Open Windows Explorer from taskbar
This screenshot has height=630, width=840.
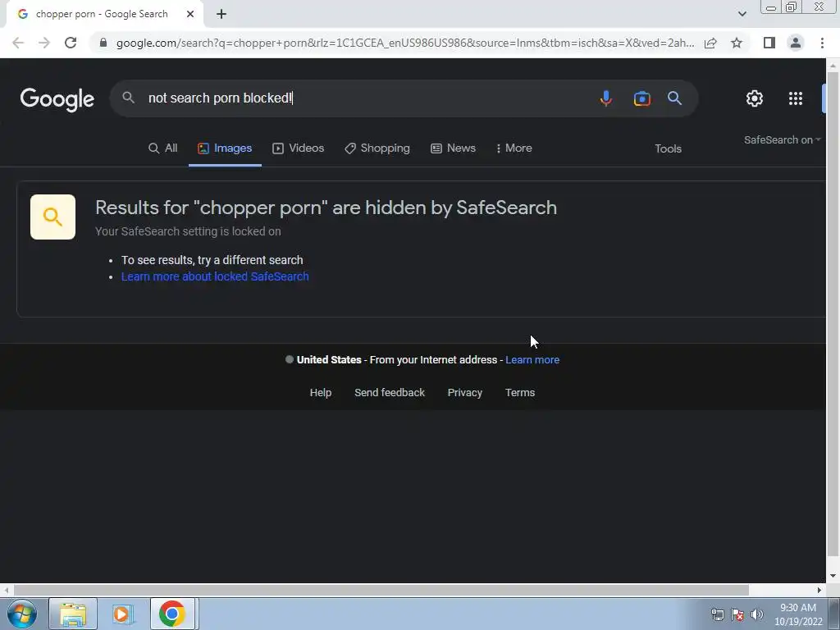[73, 614]
